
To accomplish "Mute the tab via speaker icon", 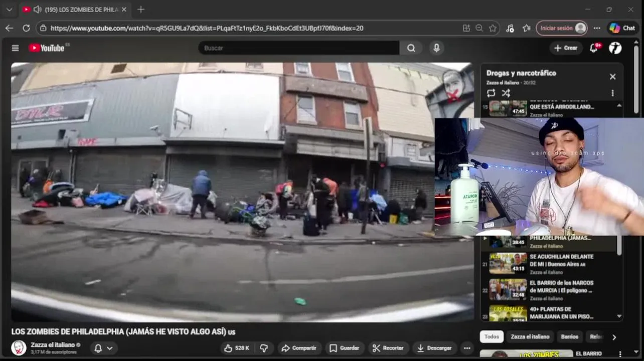I will [x=37, y=10].
